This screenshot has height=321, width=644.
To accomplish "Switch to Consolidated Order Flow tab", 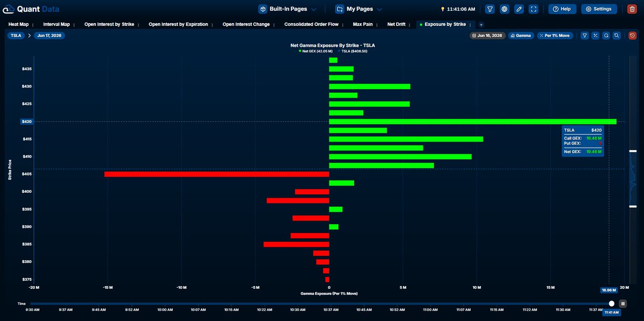I will (312, 25).
